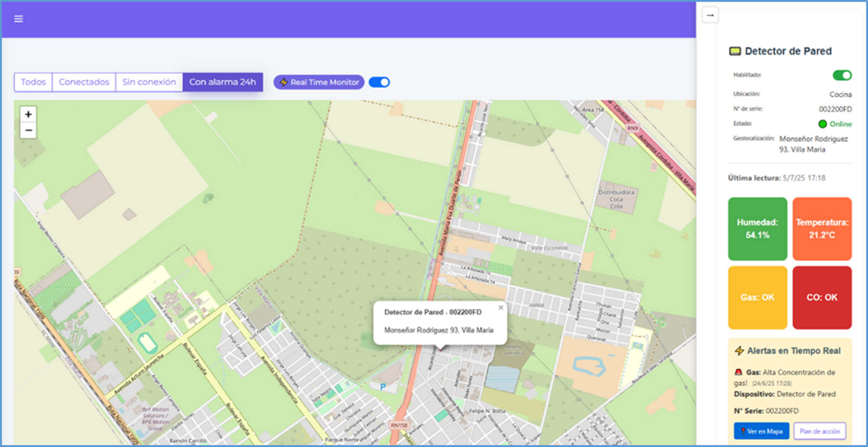Select the Todos filter tab

coord(33,82)
